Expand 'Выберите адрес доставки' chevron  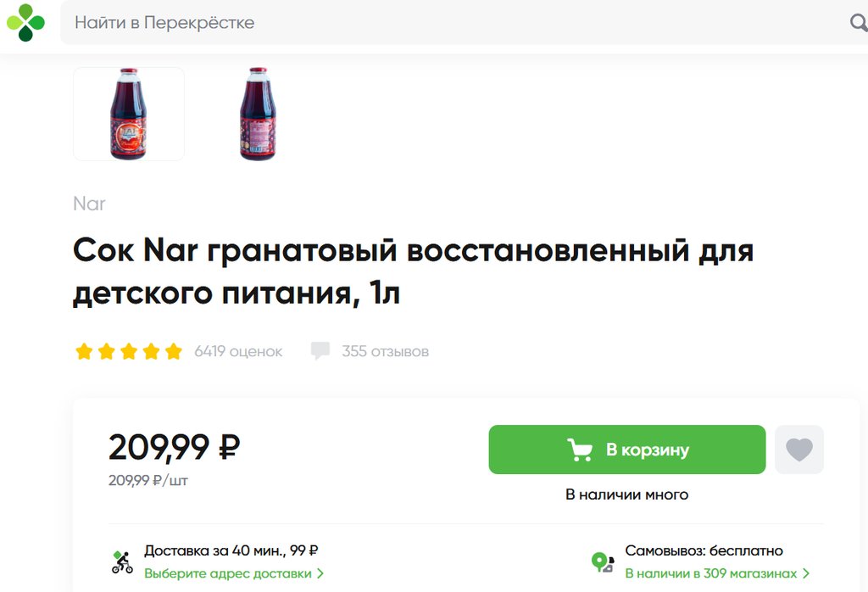[320, 573]
